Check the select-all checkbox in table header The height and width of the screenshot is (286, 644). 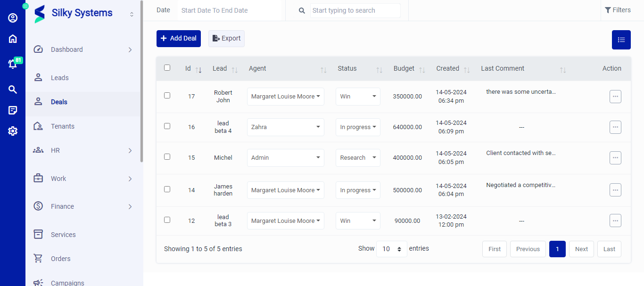pos(167,68)
